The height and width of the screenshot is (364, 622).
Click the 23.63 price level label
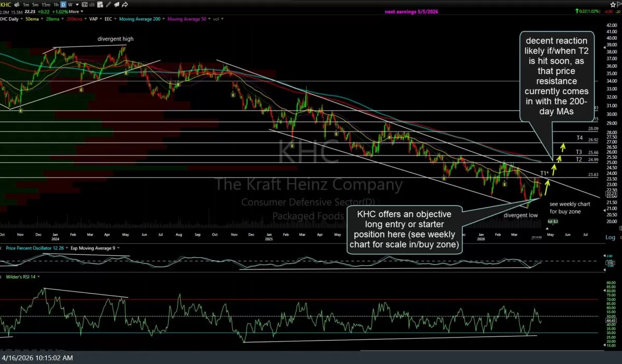click(x=594, y=175)
